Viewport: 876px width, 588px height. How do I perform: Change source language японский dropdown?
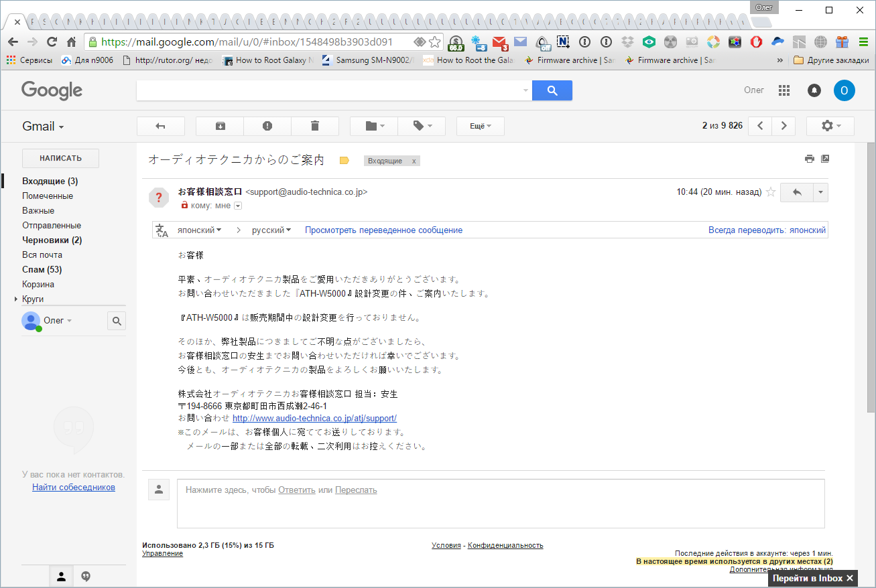[x=199, y=230]
